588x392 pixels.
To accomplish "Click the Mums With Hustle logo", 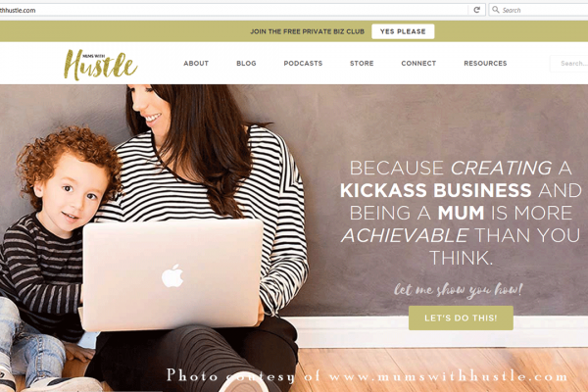I will [x=101, y=65].
